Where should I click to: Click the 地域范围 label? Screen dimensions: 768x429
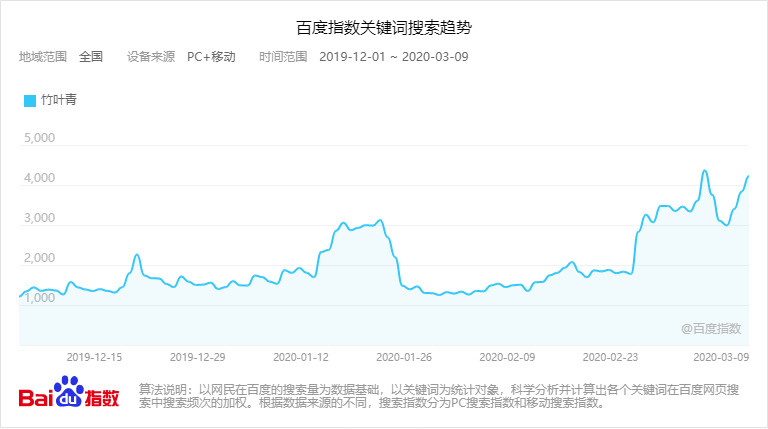click(x=43, y=57)
